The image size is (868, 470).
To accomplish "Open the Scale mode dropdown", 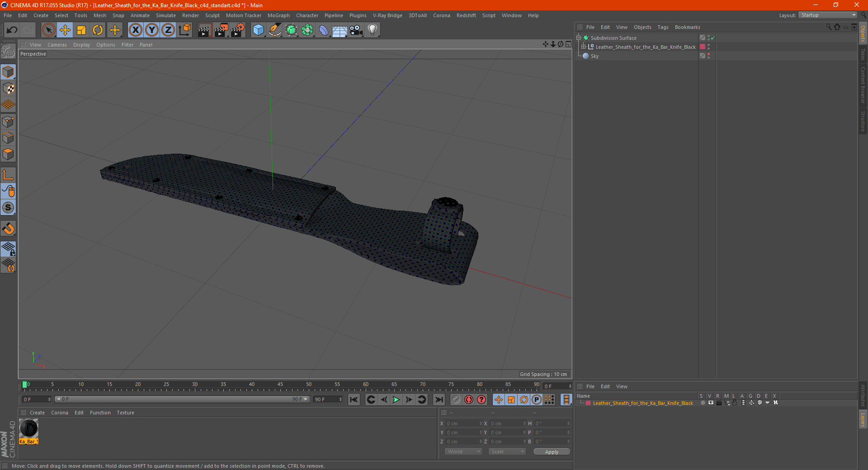I will [507, 451].
